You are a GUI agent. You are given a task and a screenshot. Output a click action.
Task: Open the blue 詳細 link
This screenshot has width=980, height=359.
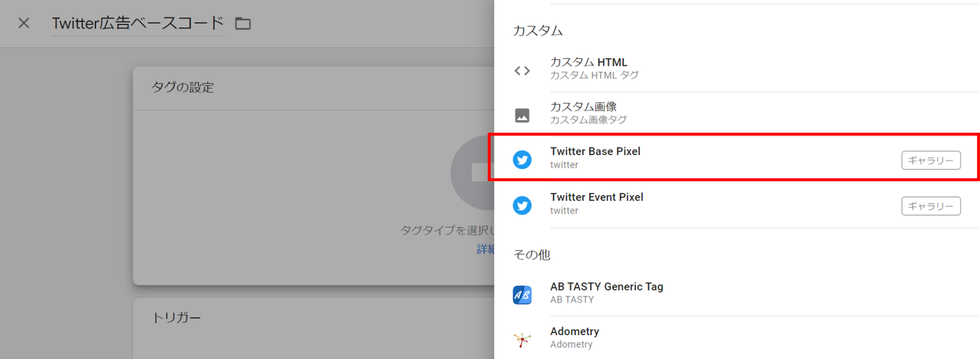(485, 249)
